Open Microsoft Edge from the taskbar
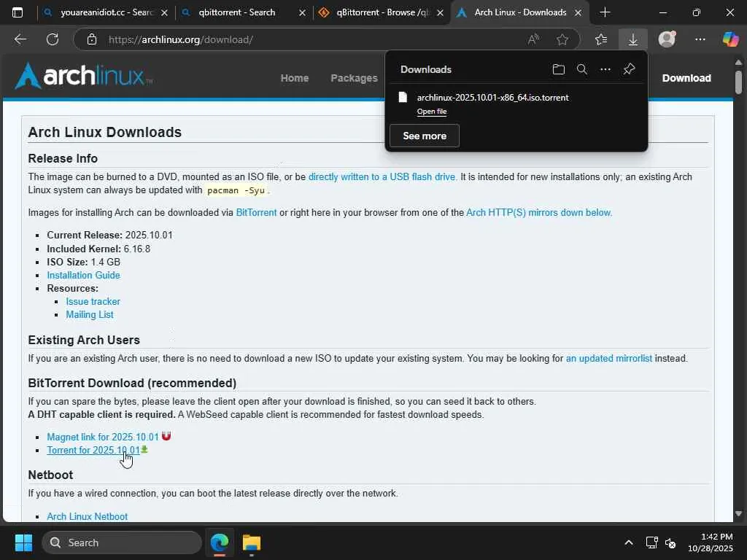Viewport: 747px width, 560px height. [220, 542]
